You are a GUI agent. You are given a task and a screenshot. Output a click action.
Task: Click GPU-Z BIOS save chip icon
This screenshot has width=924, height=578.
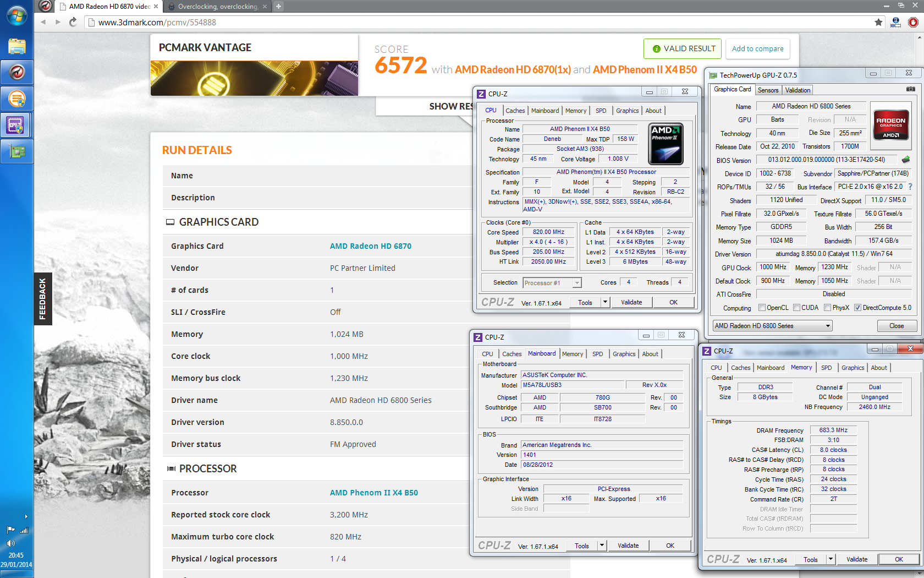pyautogui.click(x=906, y=160)
